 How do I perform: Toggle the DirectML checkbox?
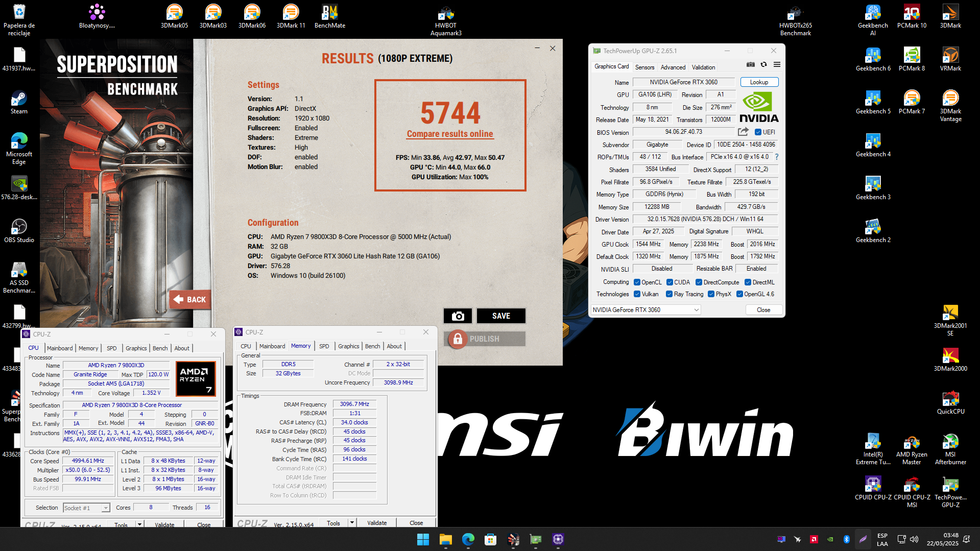748,282
